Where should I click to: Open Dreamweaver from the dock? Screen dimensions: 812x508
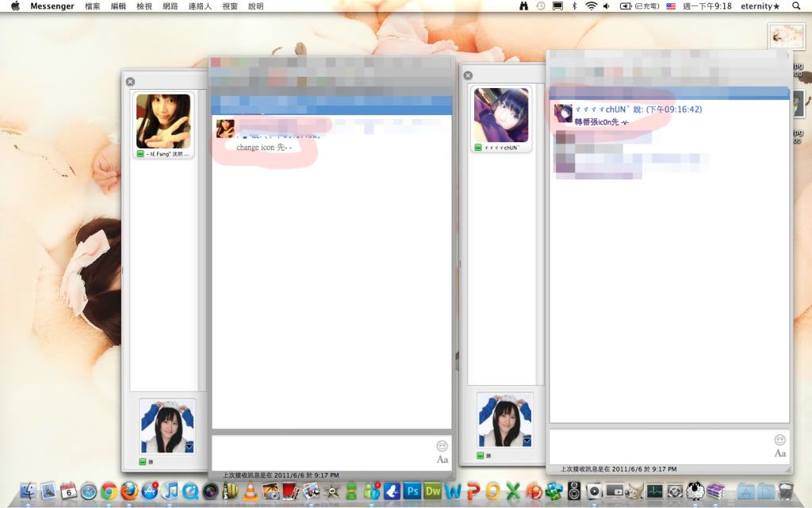(x=433, y=491)
